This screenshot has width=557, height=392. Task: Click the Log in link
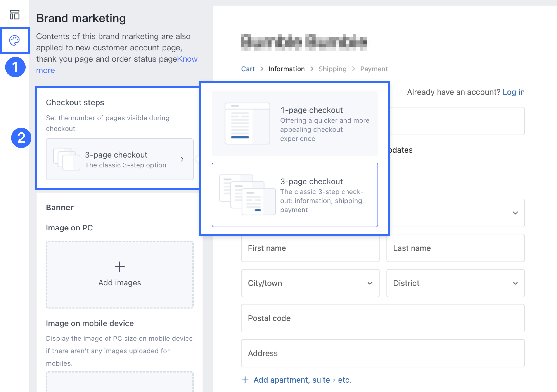pyautogui.click(x=514, y=92)
